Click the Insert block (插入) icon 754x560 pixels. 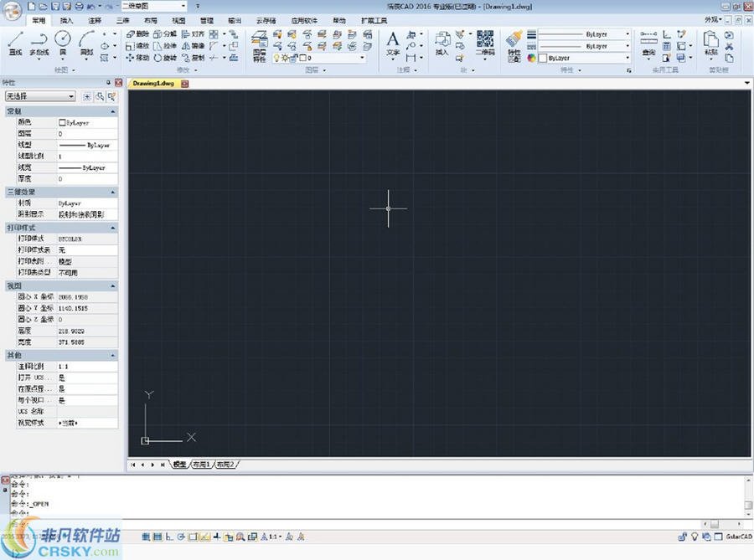point(442,44)
